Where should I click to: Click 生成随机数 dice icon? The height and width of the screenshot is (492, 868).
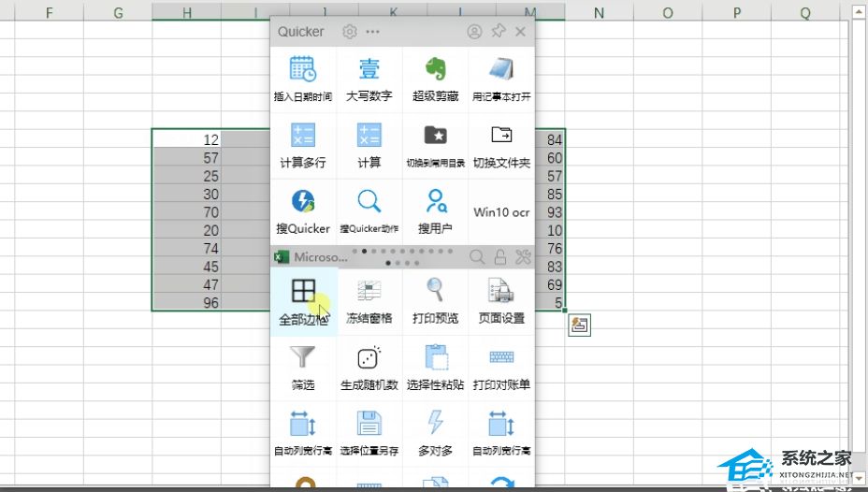[369, 367]
